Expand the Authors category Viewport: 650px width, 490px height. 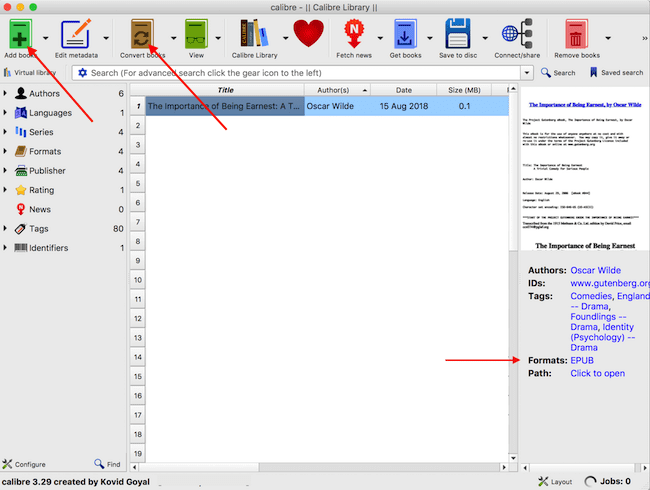(5, 93)
